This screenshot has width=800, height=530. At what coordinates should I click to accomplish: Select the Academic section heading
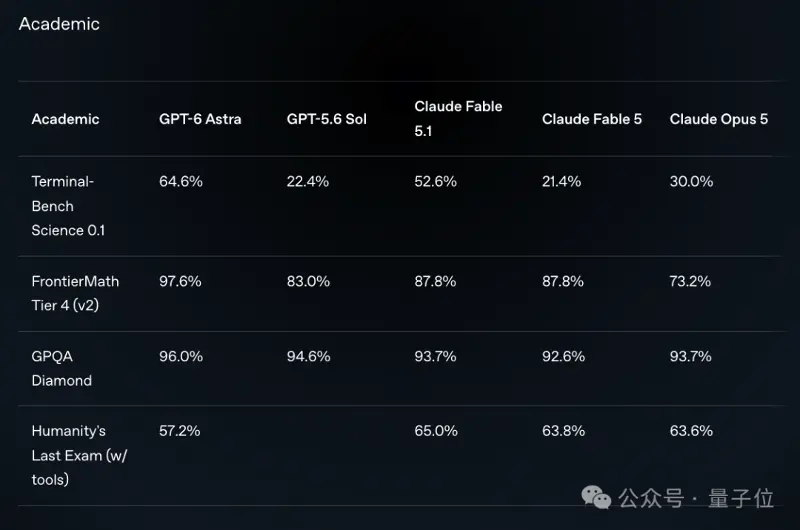click(x=59, y=24)
